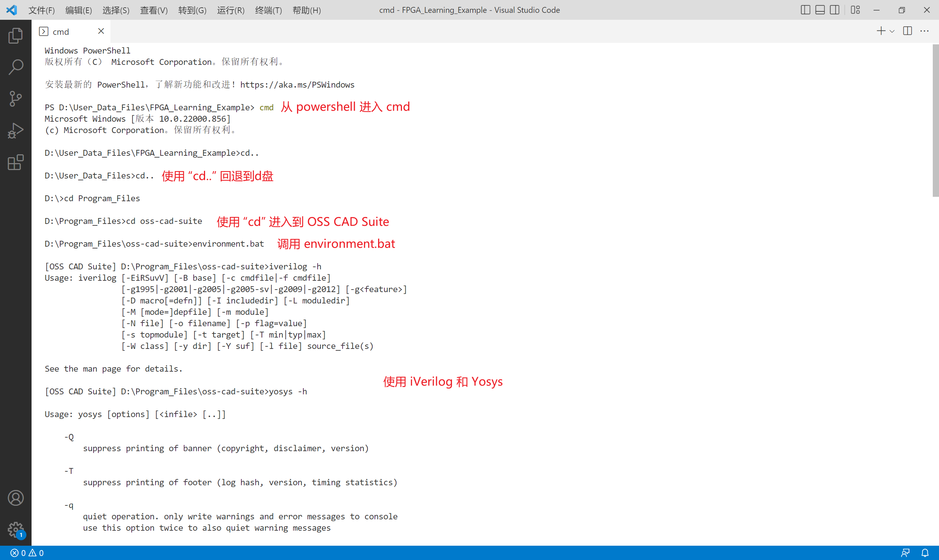Image resolution: width=939 pixels, height=560 pixels.
Task: Open the 编辑(E) menu
Action: (x=78, y=10)
